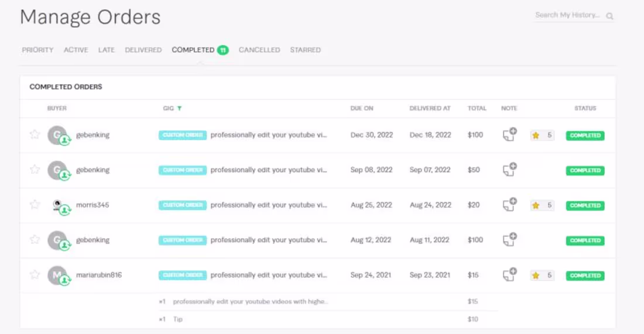Toggle the star on the mariarubin816 order

tap(35, 275)
